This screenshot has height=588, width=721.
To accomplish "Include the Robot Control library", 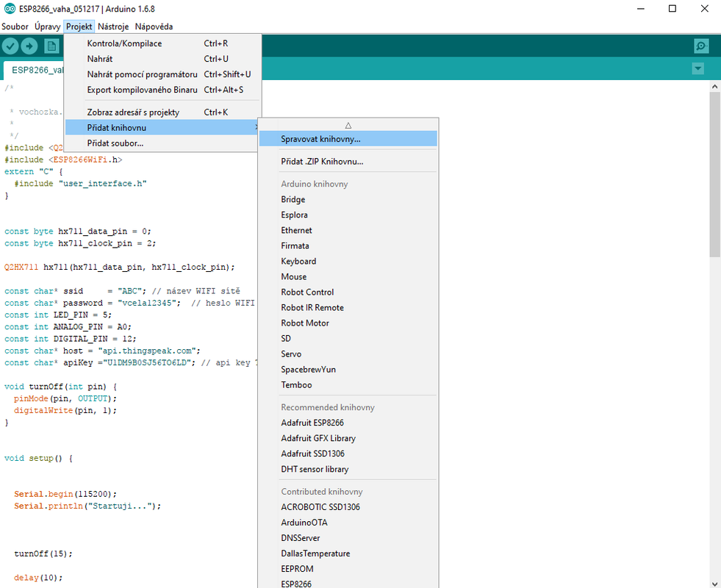I will coord(348,292).
